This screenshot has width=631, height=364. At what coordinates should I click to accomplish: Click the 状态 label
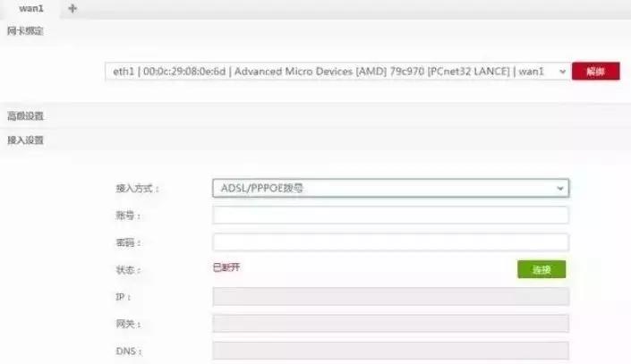128,270
